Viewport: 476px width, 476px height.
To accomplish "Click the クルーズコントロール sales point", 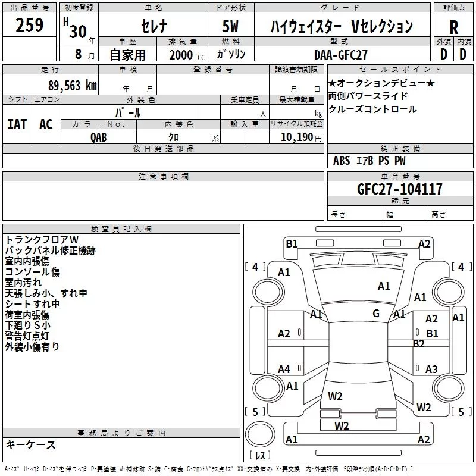I will tap(372, 109).
